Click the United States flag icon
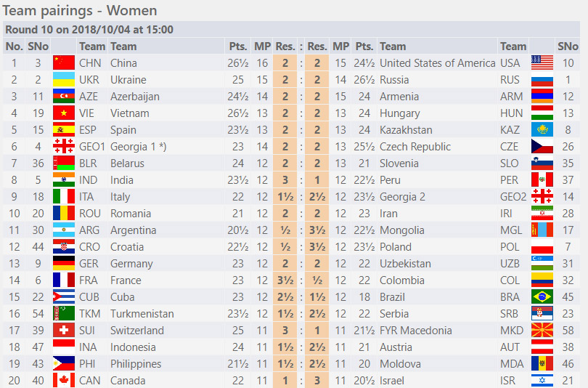The height and width of the screenshot is (388, 588). coord(542,63)
